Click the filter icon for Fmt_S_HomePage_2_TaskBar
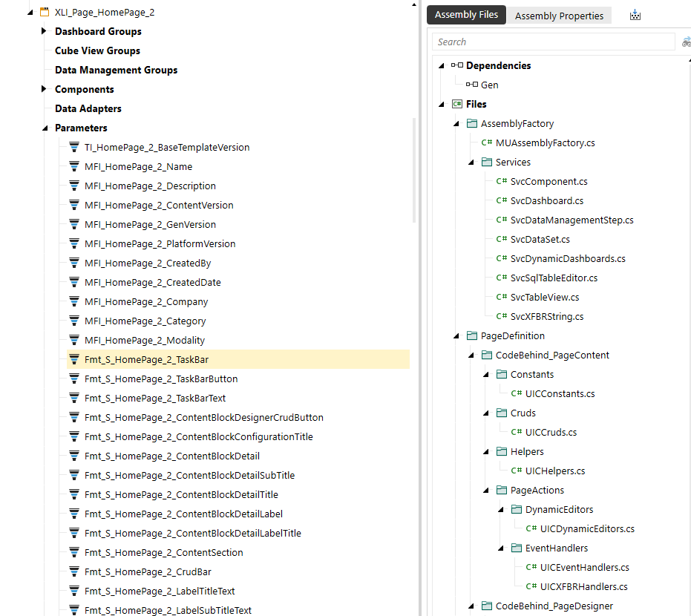This screenshot has height=616, width=691. (74, 359)
